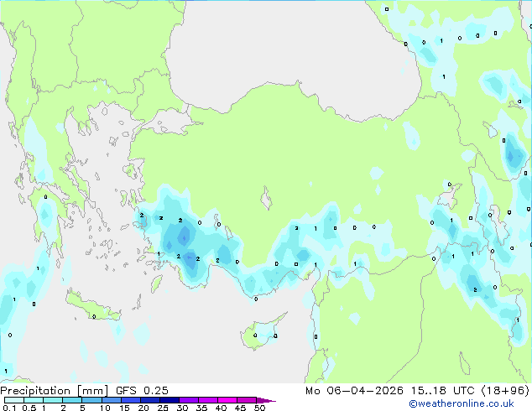This screenshot has width=532, height=411.
Task: Open the weatheronline.co.uk copyright link
Action: point(462,403)
